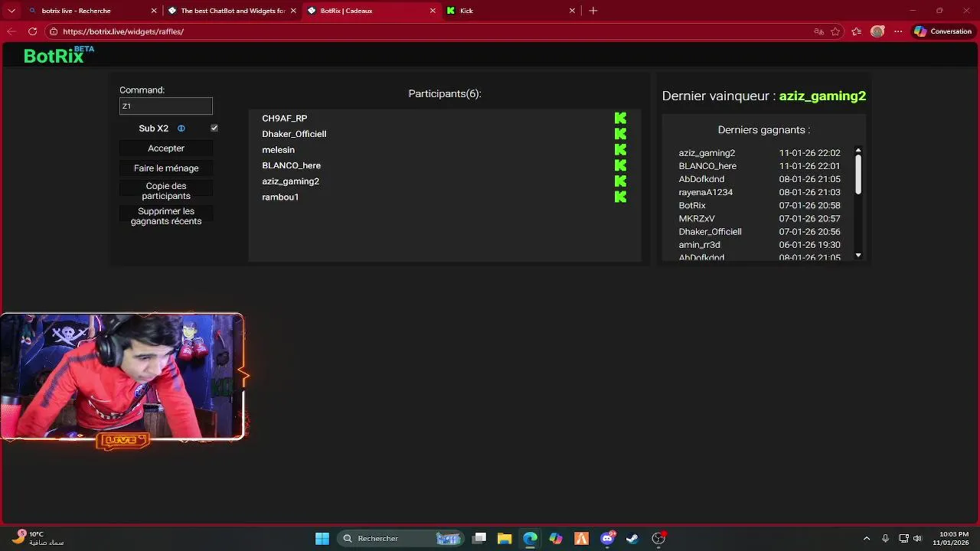This screenshot has width=980, height=551.
Task: Select participant CH9AF_RP
Action: click(285, 119)
